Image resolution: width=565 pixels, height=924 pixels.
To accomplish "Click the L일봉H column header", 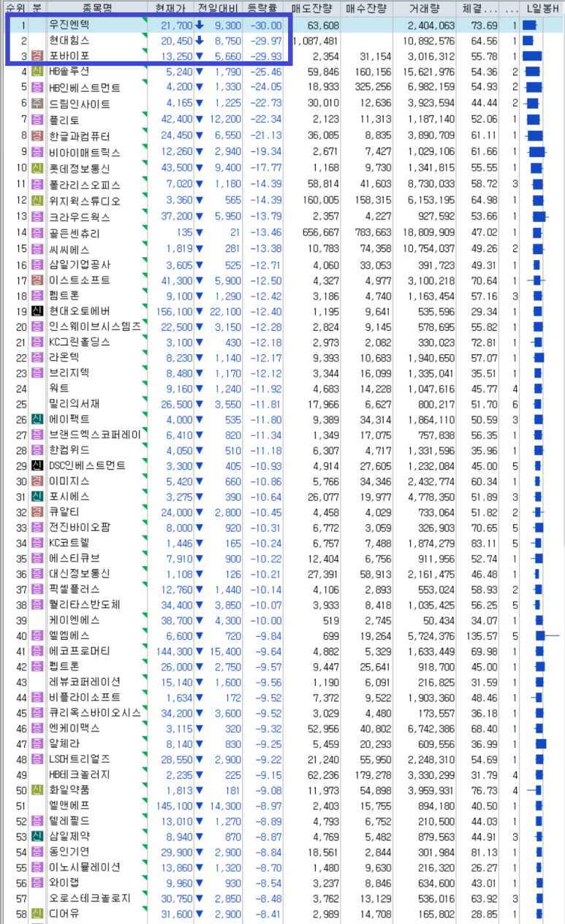I will pos(543,9).
